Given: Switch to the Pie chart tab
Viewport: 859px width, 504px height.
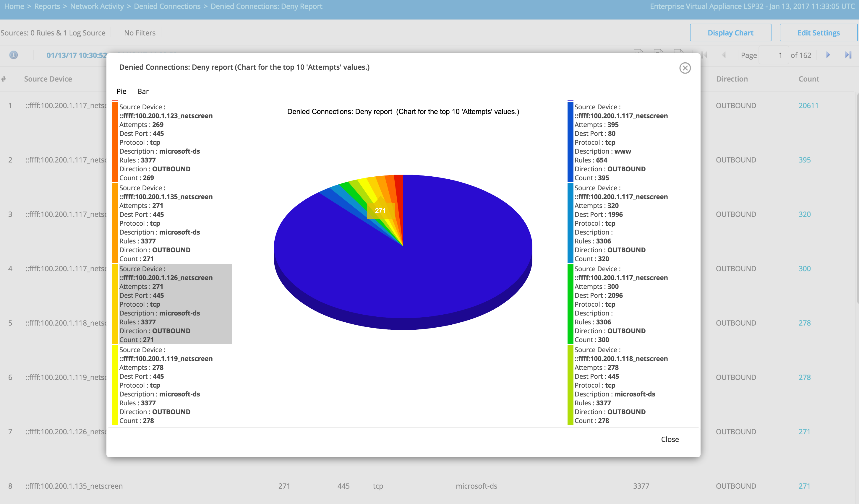Looking at the screenshot, I should (121, 91).
